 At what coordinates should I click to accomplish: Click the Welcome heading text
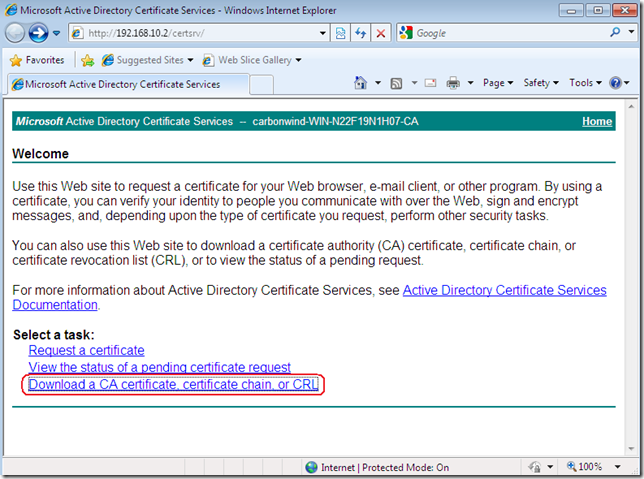tap(40, 154)
